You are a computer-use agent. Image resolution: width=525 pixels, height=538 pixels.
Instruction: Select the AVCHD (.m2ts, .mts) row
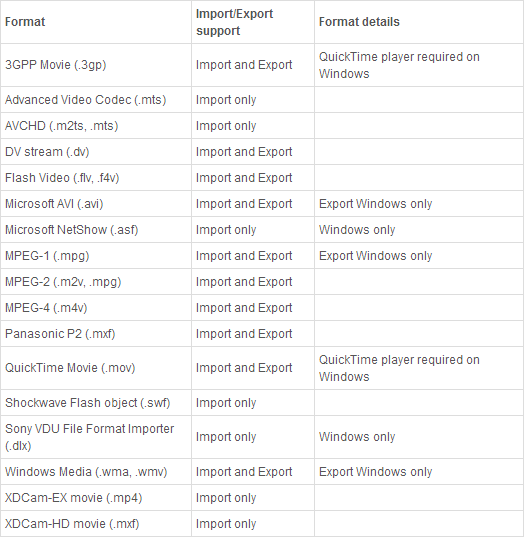262,126
